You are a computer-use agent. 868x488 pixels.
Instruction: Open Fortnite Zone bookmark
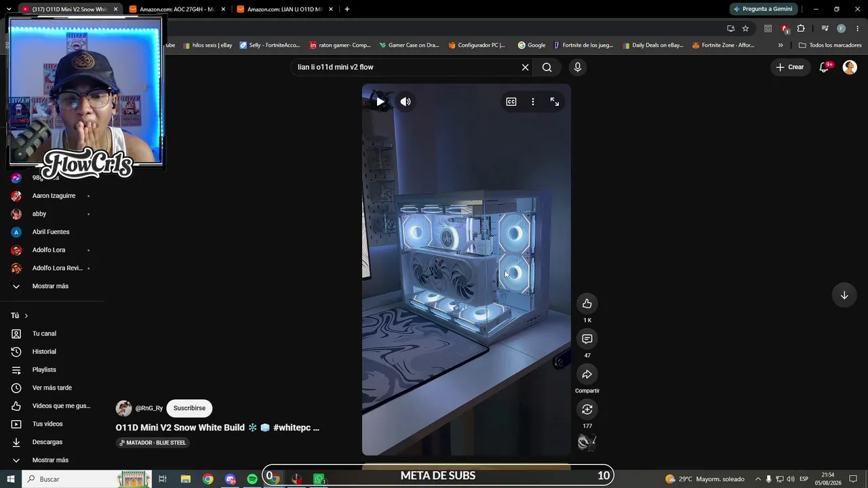724,45
